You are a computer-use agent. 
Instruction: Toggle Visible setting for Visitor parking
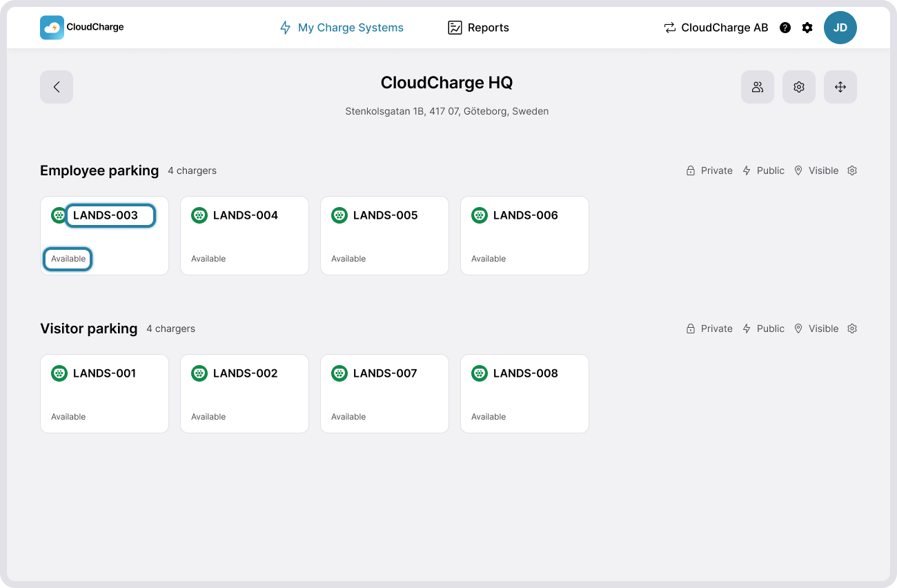point(816,329)
